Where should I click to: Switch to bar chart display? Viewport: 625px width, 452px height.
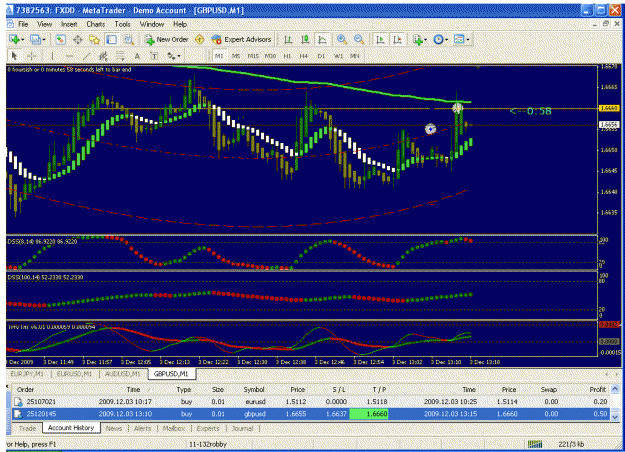[x=288, y=39]
